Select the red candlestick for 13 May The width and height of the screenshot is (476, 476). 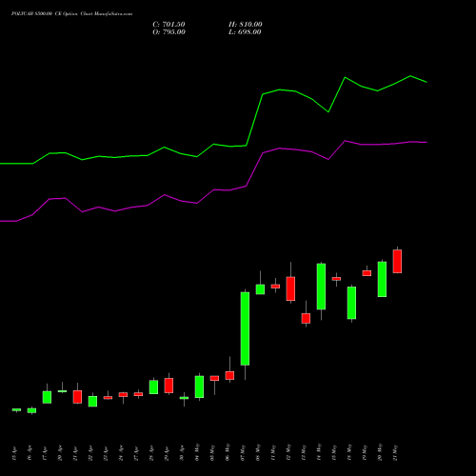(306, 318)
